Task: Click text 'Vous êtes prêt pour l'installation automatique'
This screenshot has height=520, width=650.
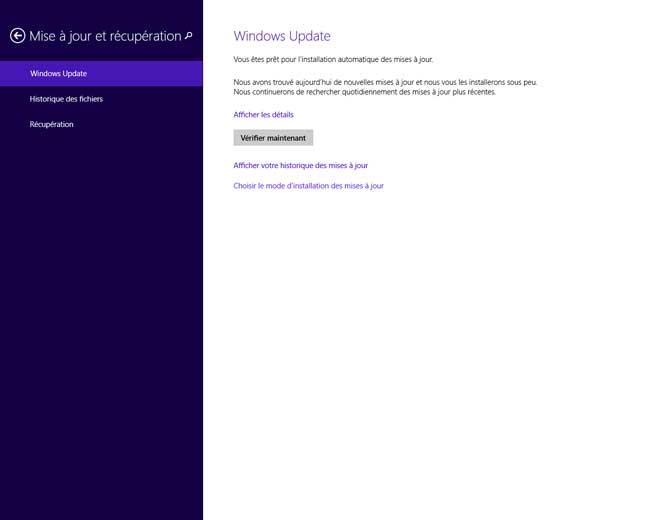Action: 306,60
